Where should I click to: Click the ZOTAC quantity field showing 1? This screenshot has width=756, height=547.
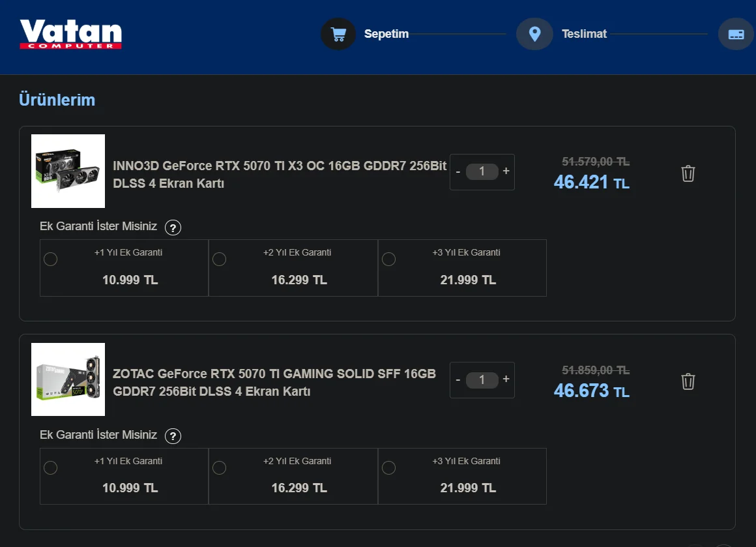[482, 379]
